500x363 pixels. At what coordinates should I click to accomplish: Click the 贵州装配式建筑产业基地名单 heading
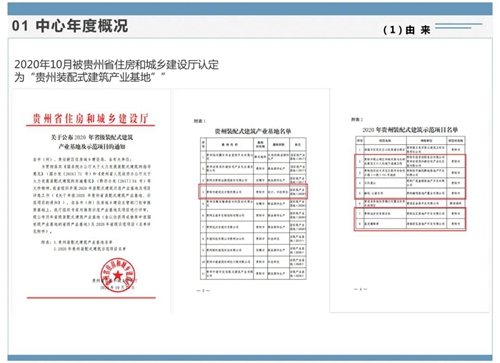click(253, 131)
